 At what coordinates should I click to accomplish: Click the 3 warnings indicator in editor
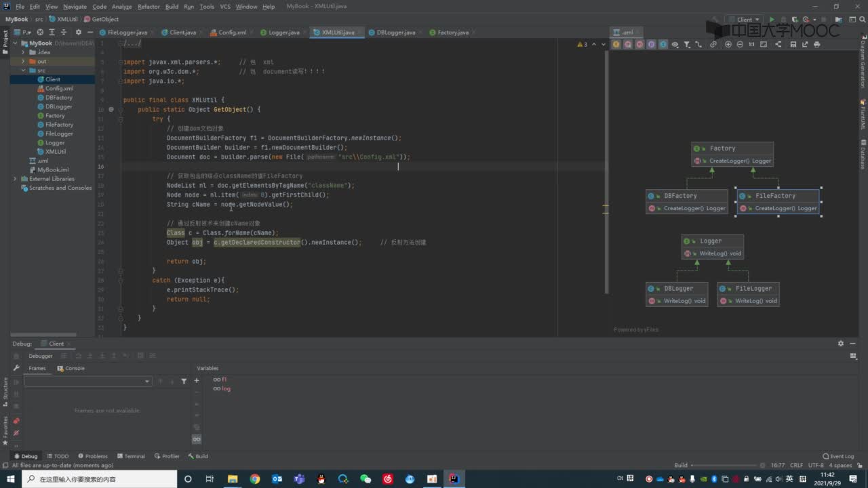[582, 44]
